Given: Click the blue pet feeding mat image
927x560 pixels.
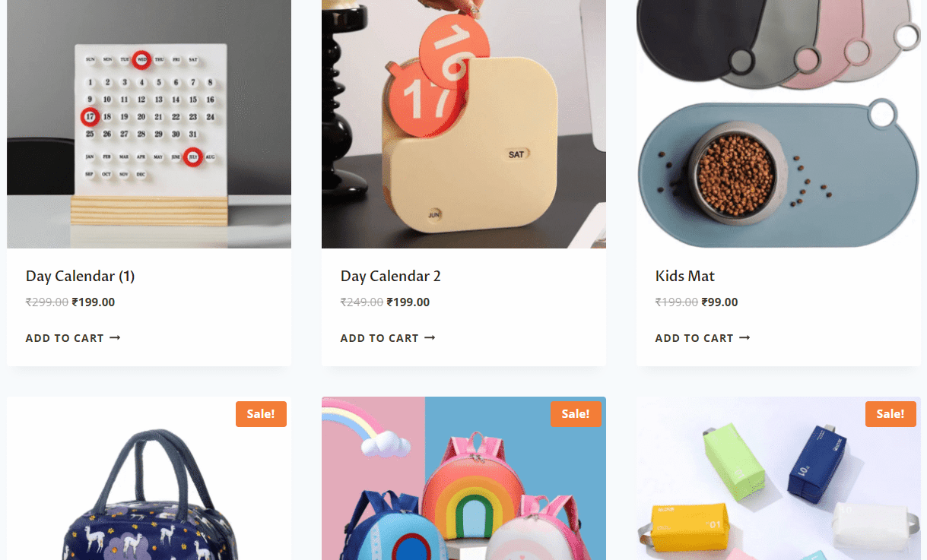Looking at the screenshot, I should click(779, 124).
